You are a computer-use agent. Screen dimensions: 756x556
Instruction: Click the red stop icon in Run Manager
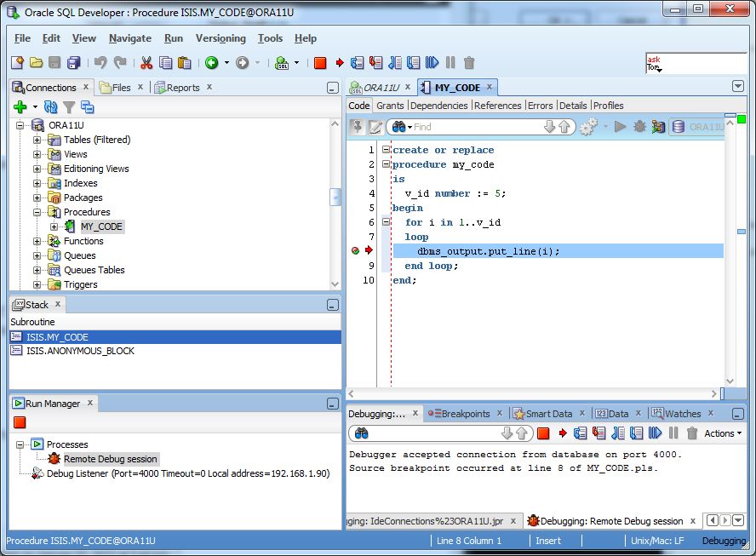20,422
